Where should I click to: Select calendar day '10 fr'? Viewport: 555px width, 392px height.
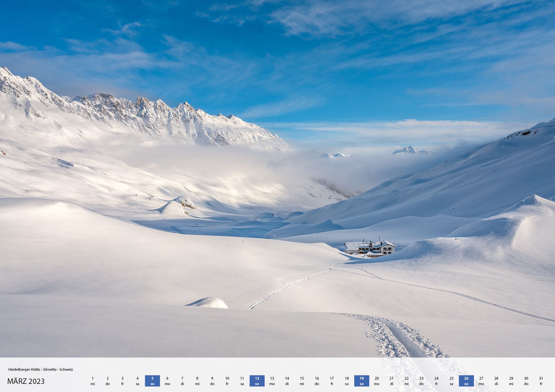[227, 381]
